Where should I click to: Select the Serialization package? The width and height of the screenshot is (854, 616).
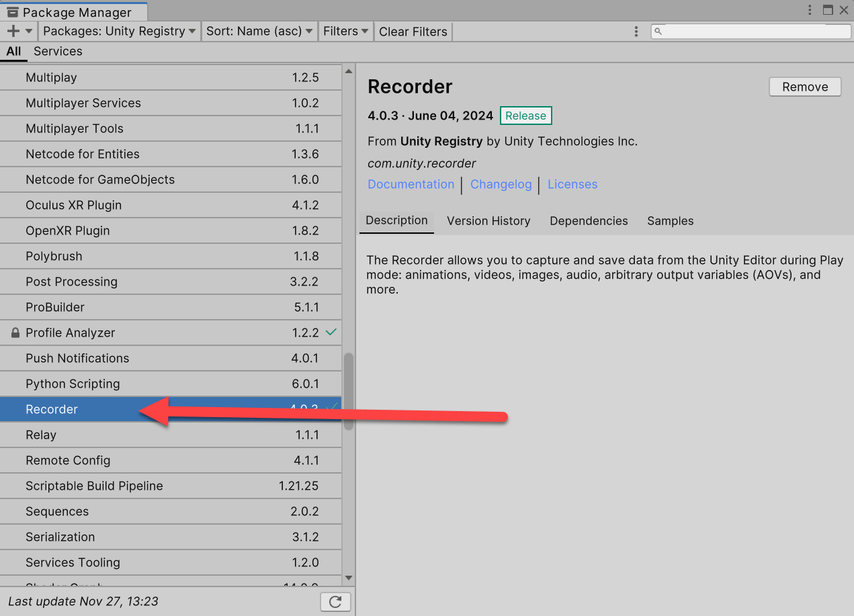(171, 537)
